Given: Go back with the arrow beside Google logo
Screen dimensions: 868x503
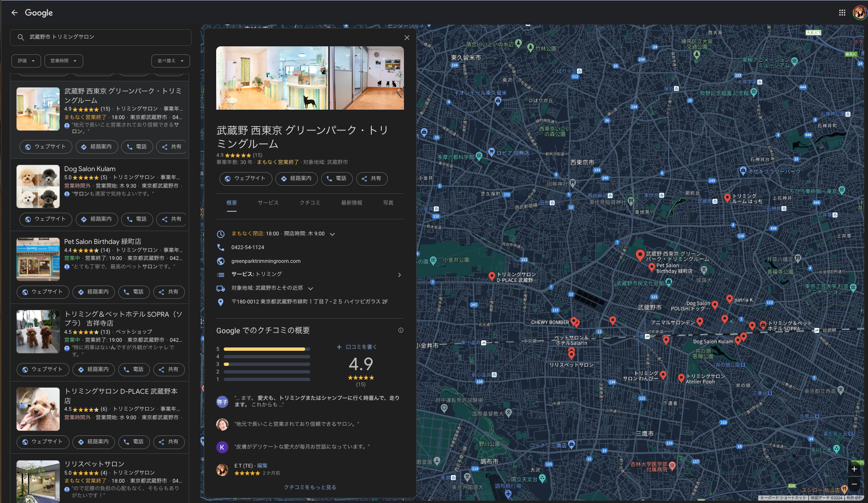Looking at the screenshot, I should pos(14,13).
